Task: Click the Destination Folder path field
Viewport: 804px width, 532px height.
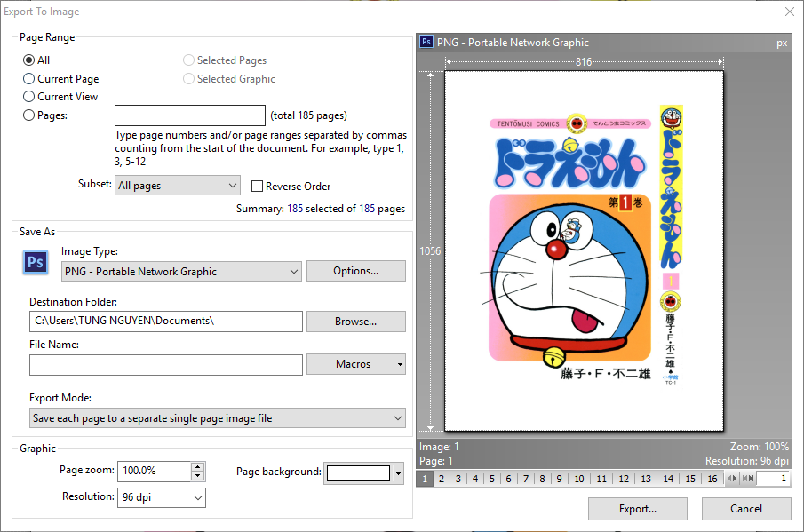Action: tap(166, 321)
